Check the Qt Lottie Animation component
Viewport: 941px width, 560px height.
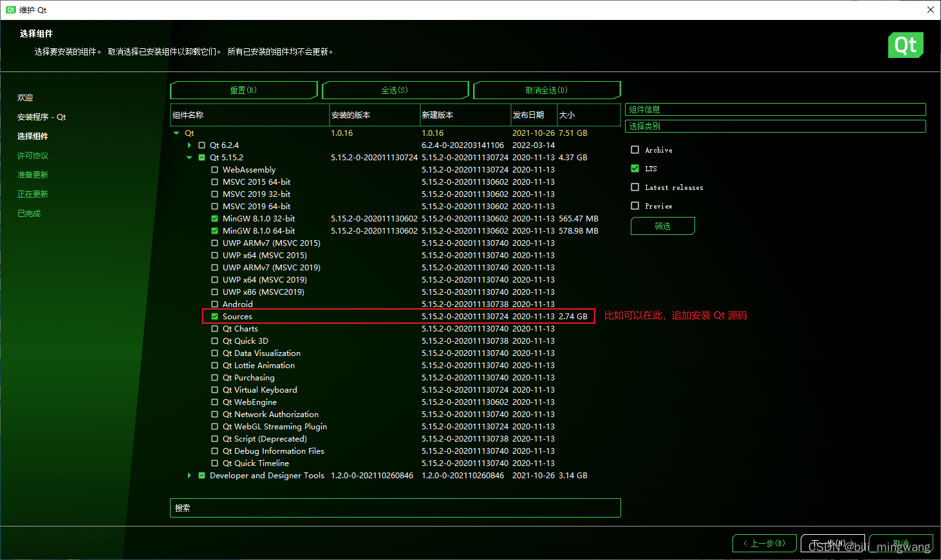(215, 366)
